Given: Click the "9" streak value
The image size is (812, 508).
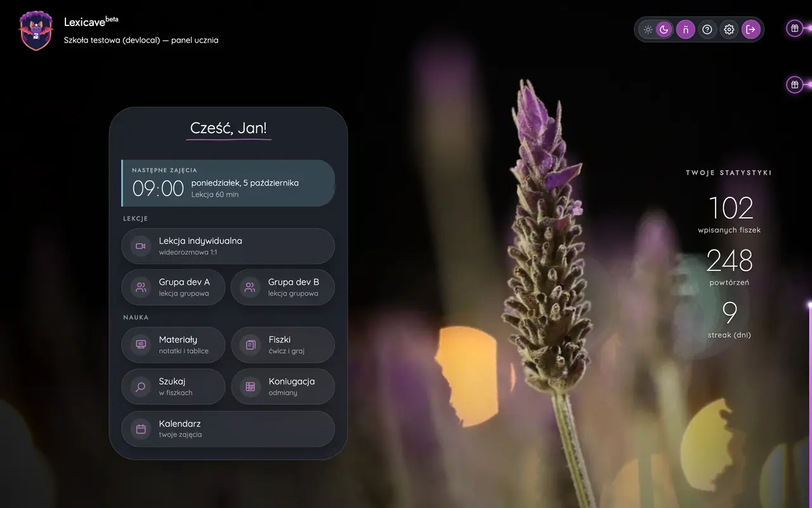Looking at the screenshot, I should (730, 313).
